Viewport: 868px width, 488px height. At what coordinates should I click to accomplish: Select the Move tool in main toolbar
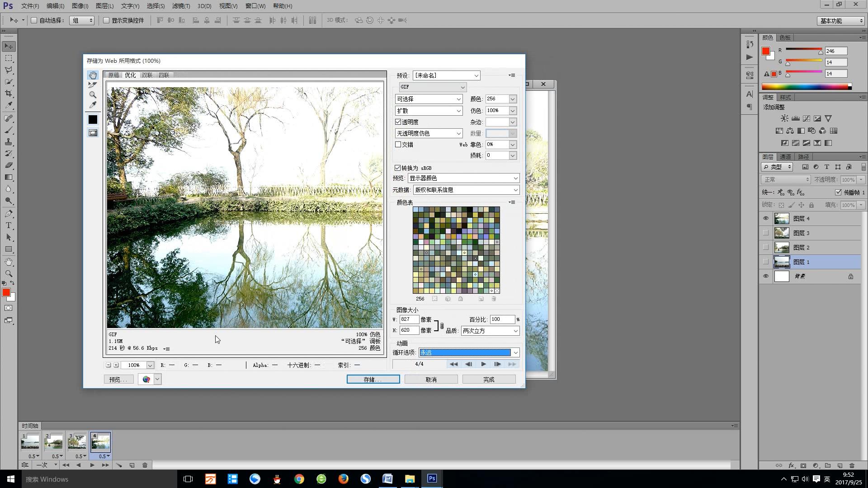click(9, 47)
